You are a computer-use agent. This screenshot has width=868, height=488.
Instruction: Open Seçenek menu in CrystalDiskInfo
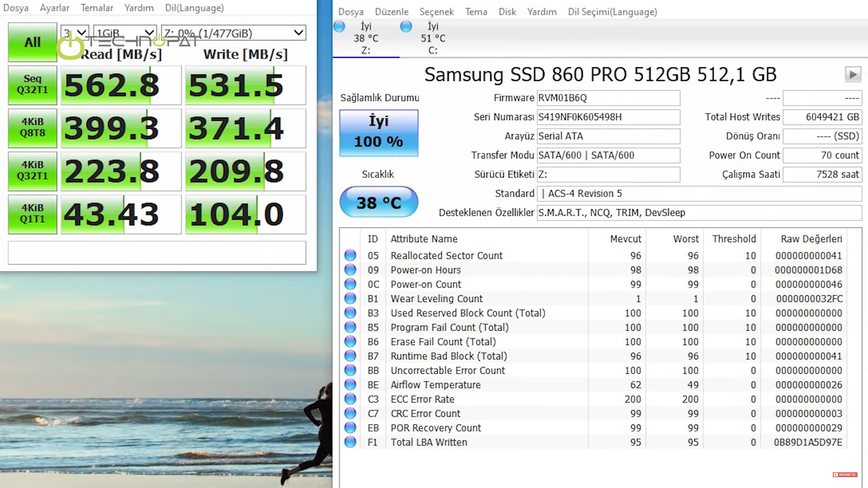[436, 12]
